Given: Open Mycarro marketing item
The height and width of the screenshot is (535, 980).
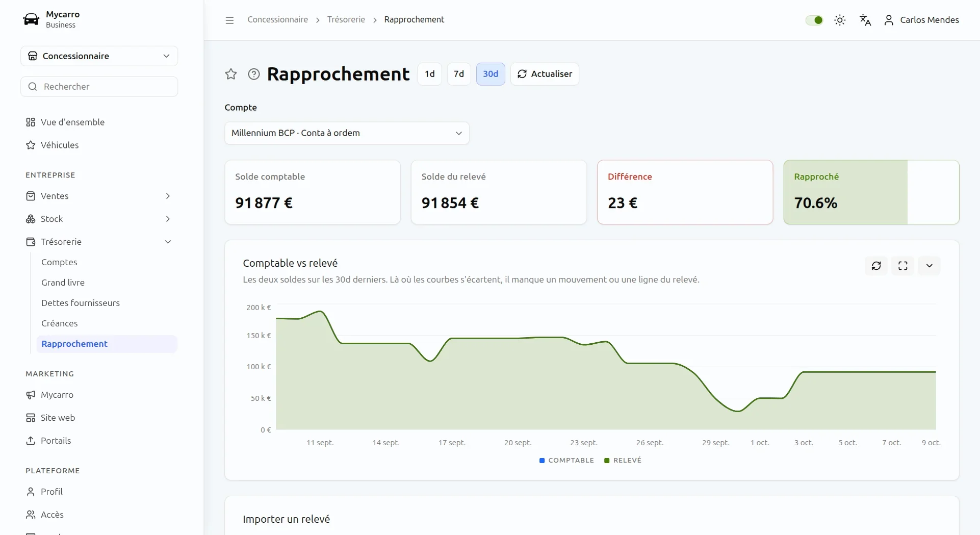Looking at the screenshot, I should point(99,395).
